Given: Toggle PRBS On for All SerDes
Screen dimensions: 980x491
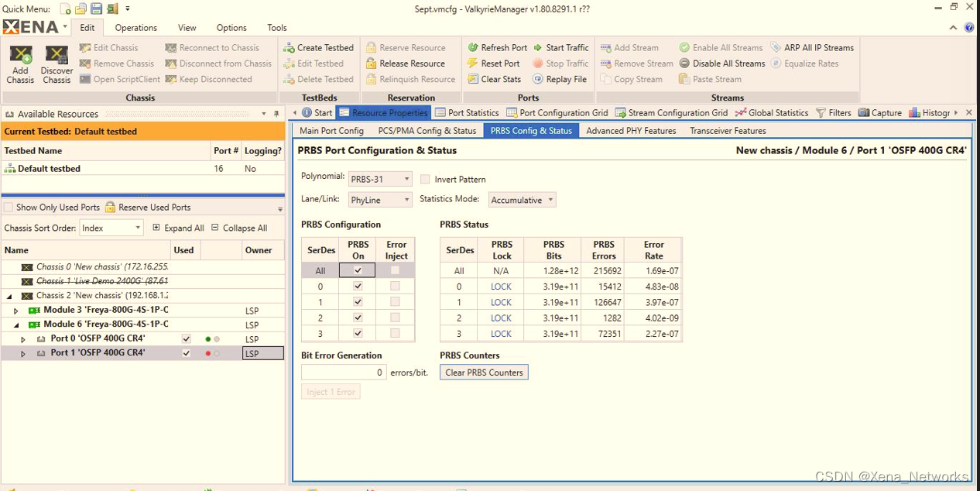Looking at the screenshot, I should point(358,270).
